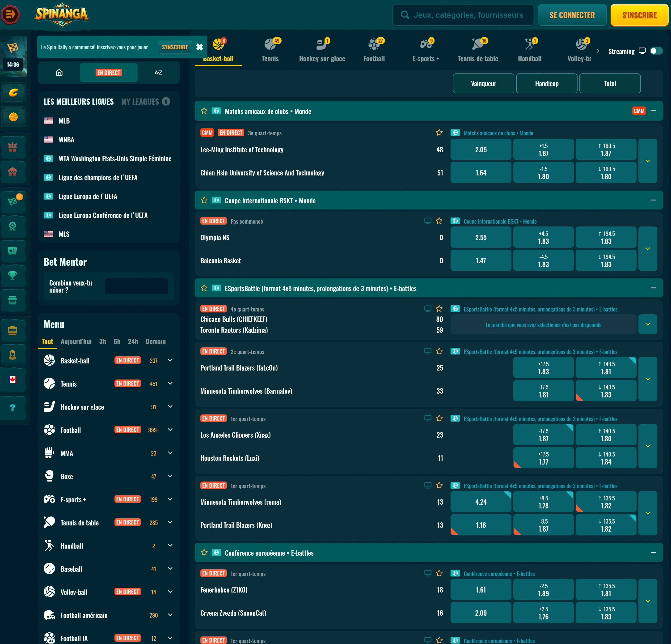This screenshot has height=644, width=671.
Task: Toggle the Streaming switch
Action: [x=656, y=51]
